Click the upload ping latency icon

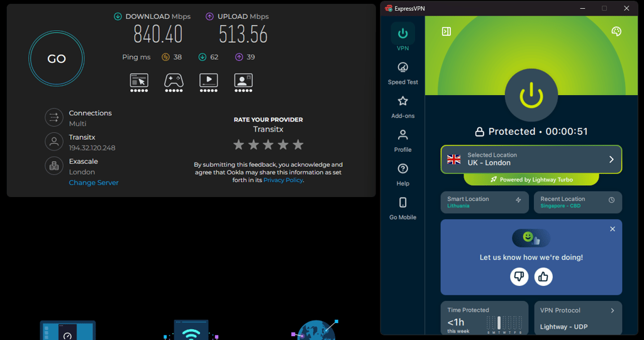click(239, 57)
